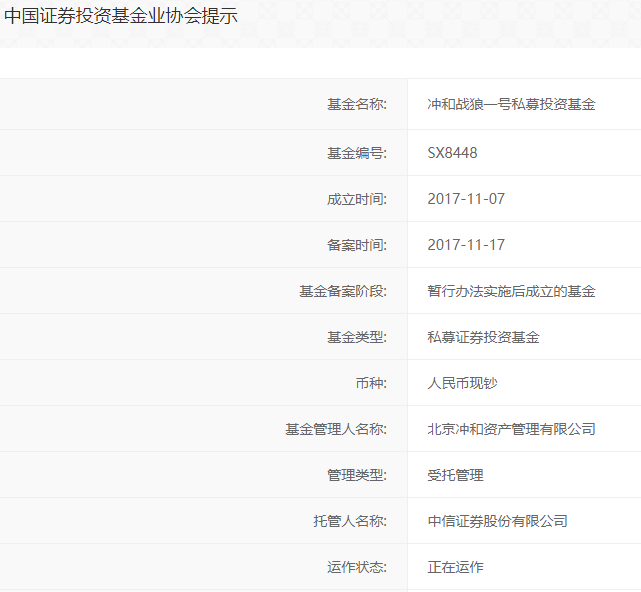Open fund manager 北京冲和资产管理有限公司

(511, 429)
